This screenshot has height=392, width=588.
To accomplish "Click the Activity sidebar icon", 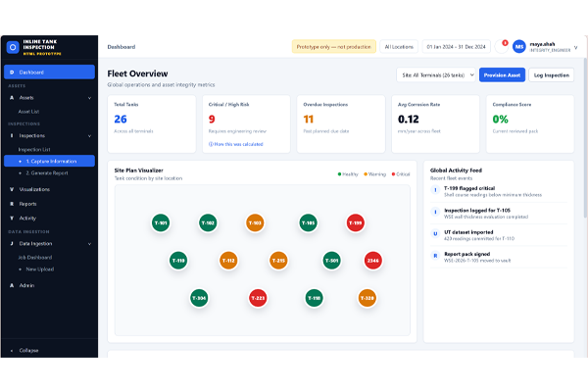I will 12,218.
